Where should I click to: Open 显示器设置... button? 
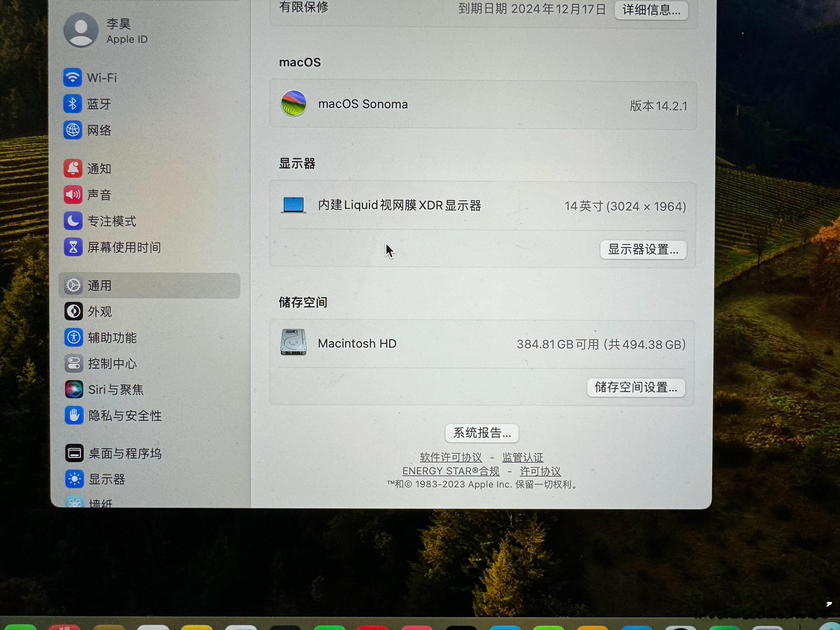pyautogui.click(x=643, y=250)
